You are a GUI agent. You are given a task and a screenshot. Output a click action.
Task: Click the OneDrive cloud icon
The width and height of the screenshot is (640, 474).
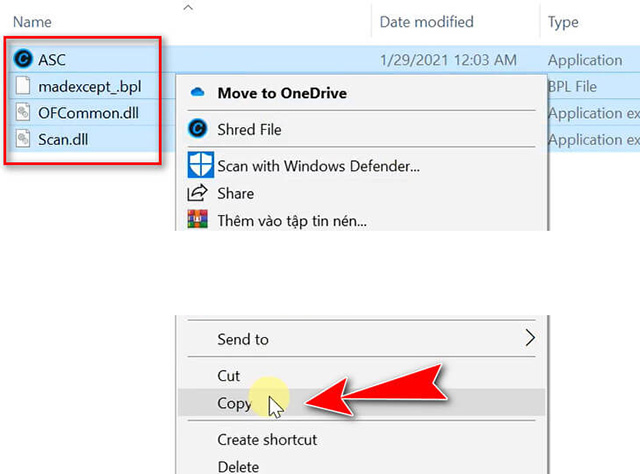pos(198,92)
